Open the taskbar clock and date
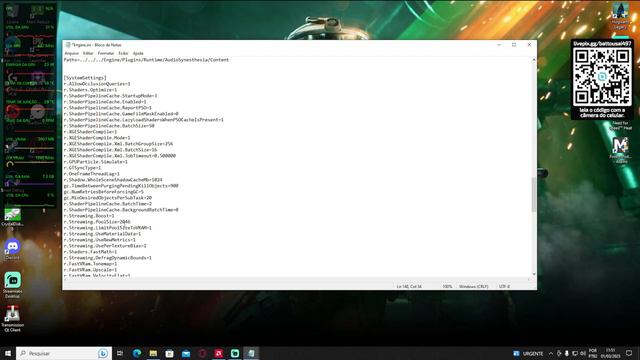This screenshot has width=640, height=360. tap(610, 353)
